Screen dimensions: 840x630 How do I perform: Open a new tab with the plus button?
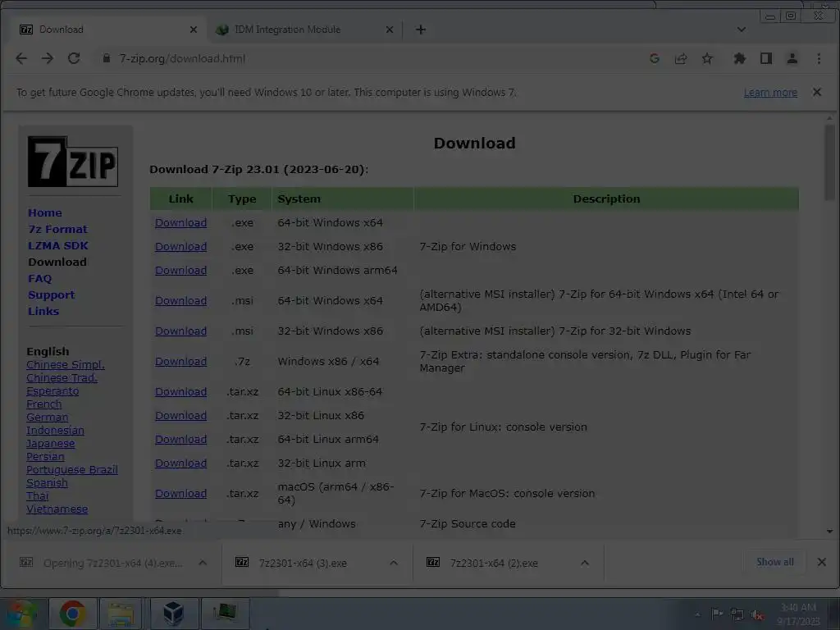coord(421,30)
